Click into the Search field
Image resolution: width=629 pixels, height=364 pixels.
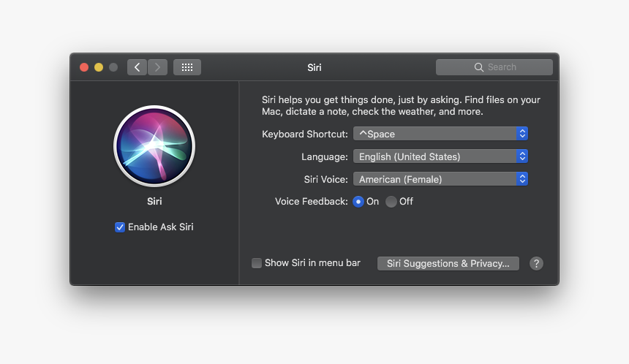494,67
